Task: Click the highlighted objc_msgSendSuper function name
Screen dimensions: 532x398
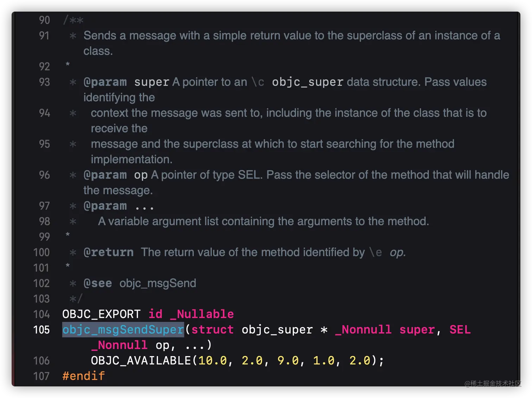Action: (x=123, y=330)
